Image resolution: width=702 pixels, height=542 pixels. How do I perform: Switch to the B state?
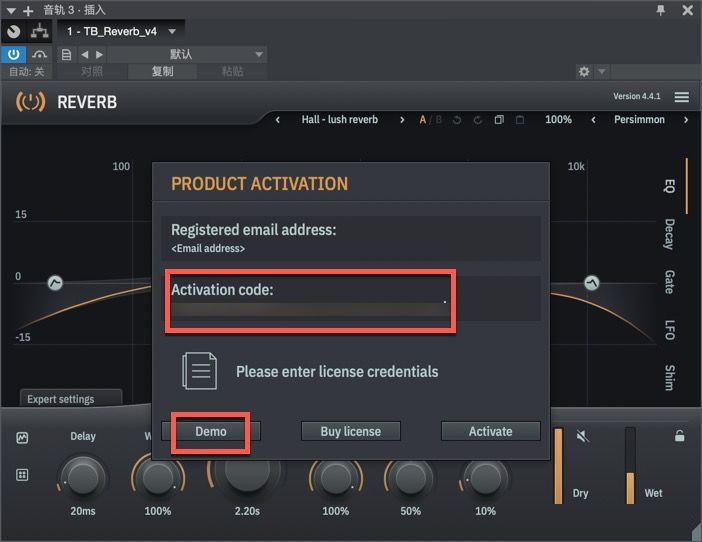coord(439,119)
